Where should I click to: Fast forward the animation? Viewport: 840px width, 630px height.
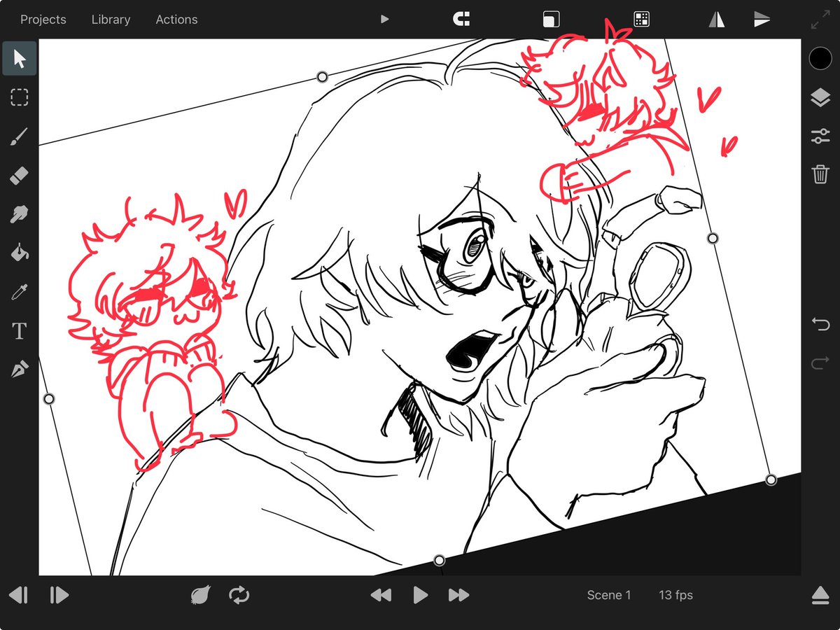coord(458,596)
